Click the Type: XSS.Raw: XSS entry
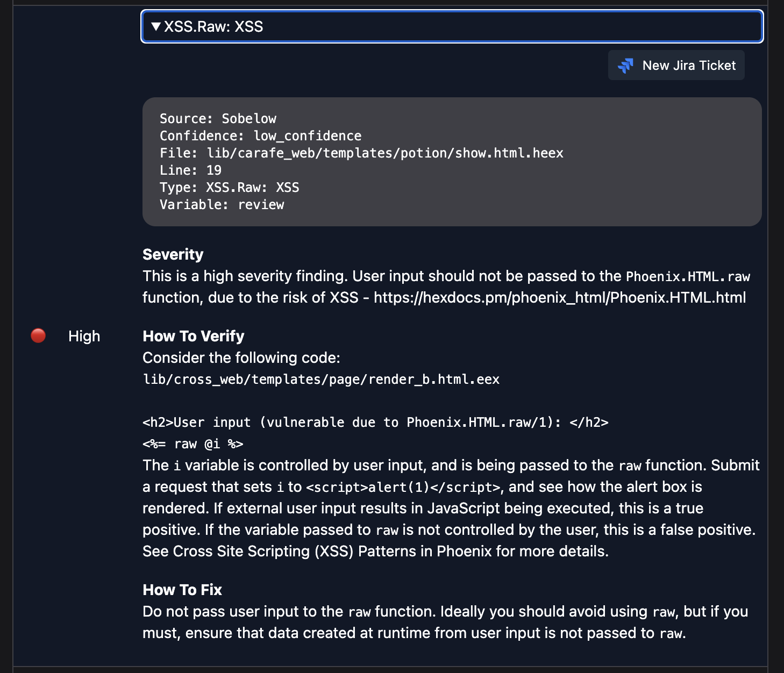784x673 pixels. coord(229,187)
